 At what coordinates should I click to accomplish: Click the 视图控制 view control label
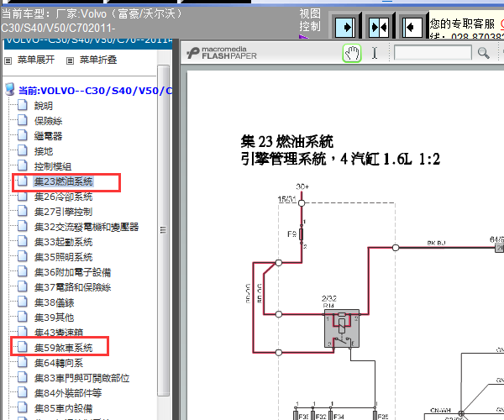pyautogui.click(x=310, y=20)
